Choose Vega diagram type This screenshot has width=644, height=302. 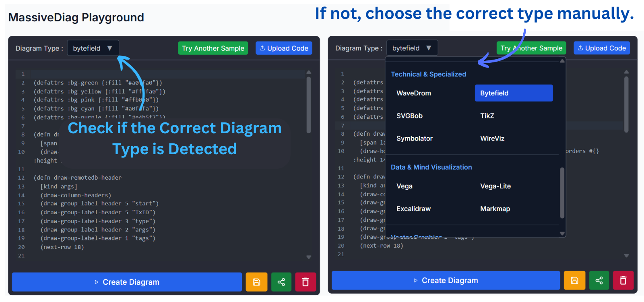point(404,186)
